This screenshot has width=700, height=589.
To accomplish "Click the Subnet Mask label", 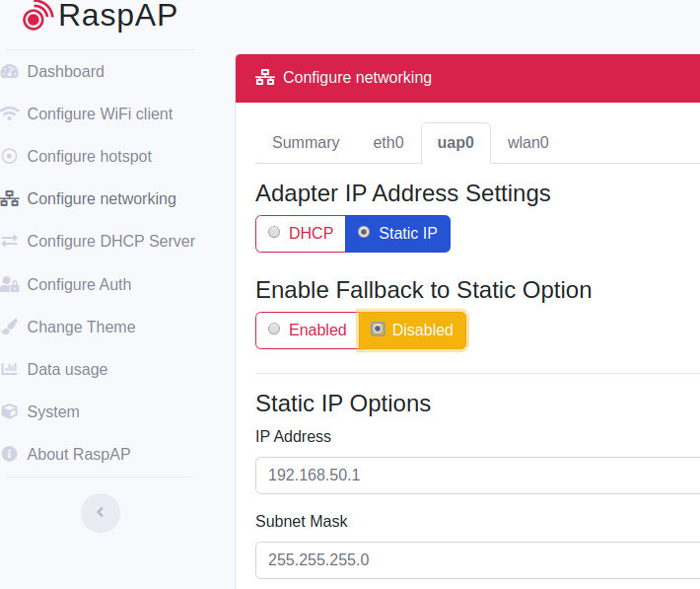I will tap(302, 522).
